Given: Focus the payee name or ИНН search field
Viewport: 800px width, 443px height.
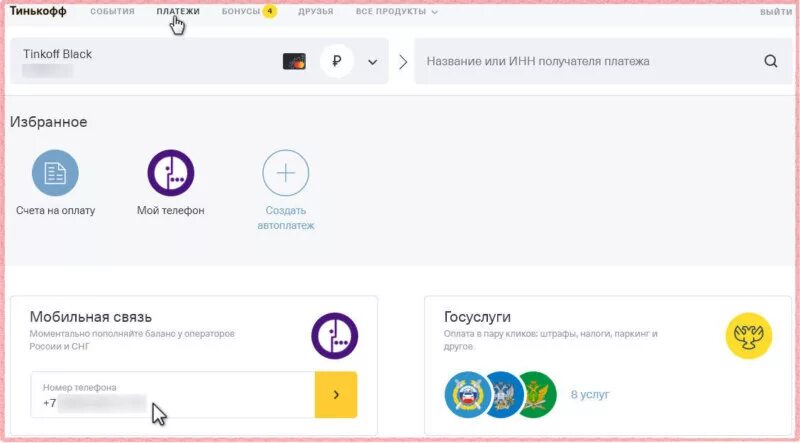Looking at the screenshot, I should (x=604, y=61).
